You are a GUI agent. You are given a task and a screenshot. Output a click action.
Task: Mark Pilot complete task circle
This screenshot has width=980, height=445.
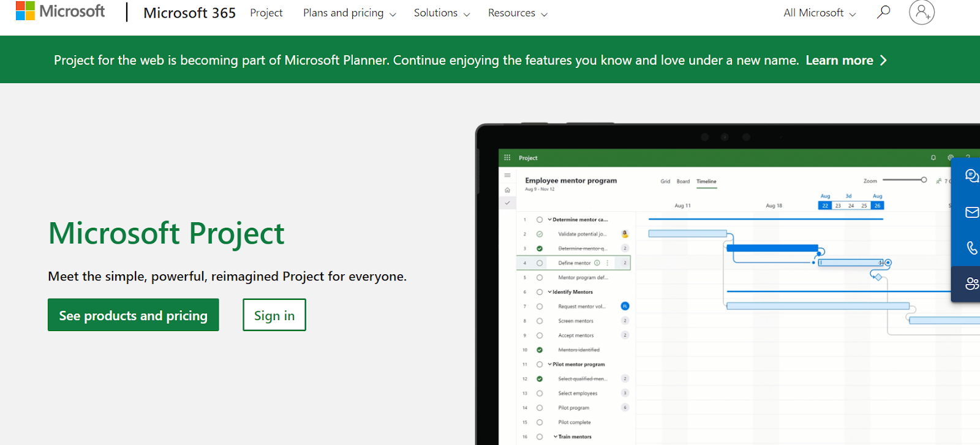coord(540,422)
